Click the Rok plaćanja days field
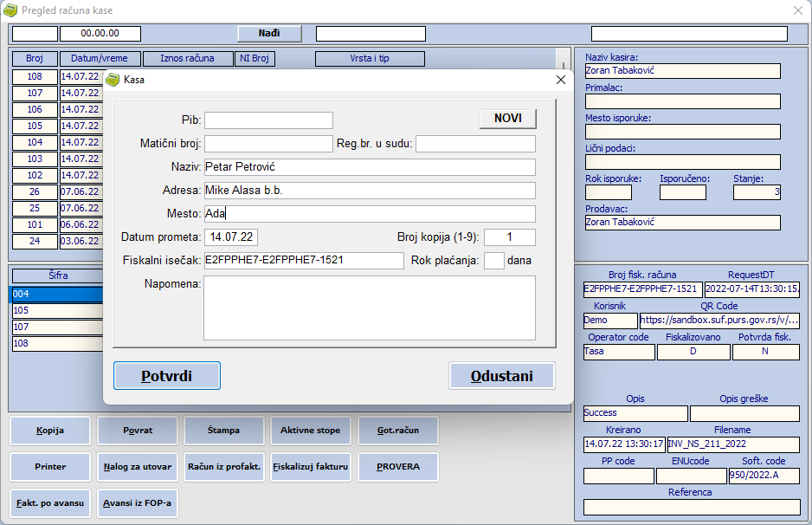Image resolution: width=812 pixels, height=525 pixels. click(x=493, y=261)
